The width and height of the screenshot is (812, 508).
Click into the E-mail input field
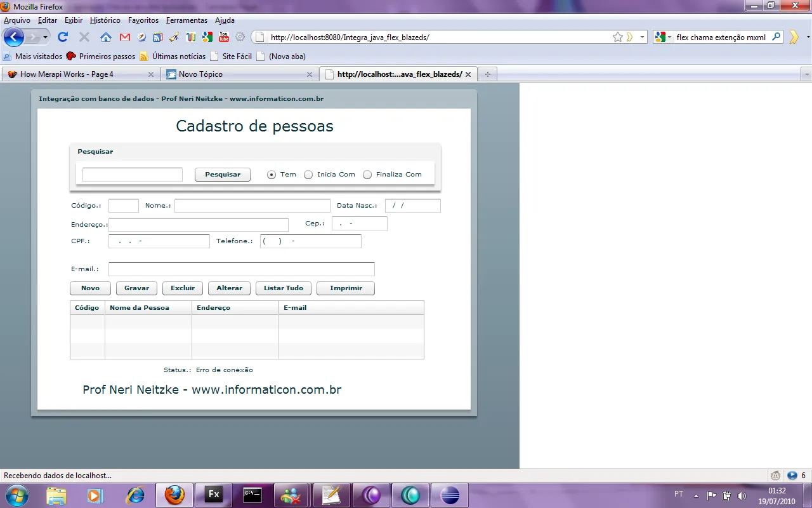click(x=242, y=269)
